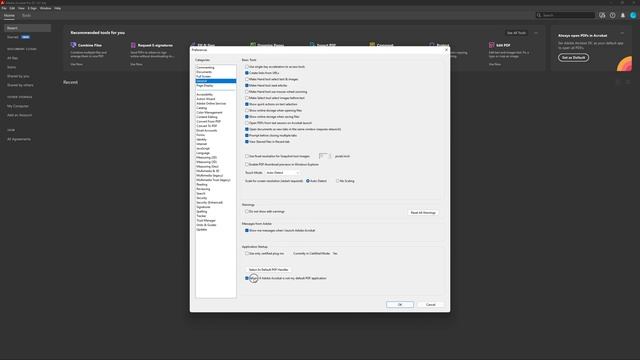Click Select As Default PDF Handler button
The width and height of the screenshot is (640, 360).
click(268, 270)
